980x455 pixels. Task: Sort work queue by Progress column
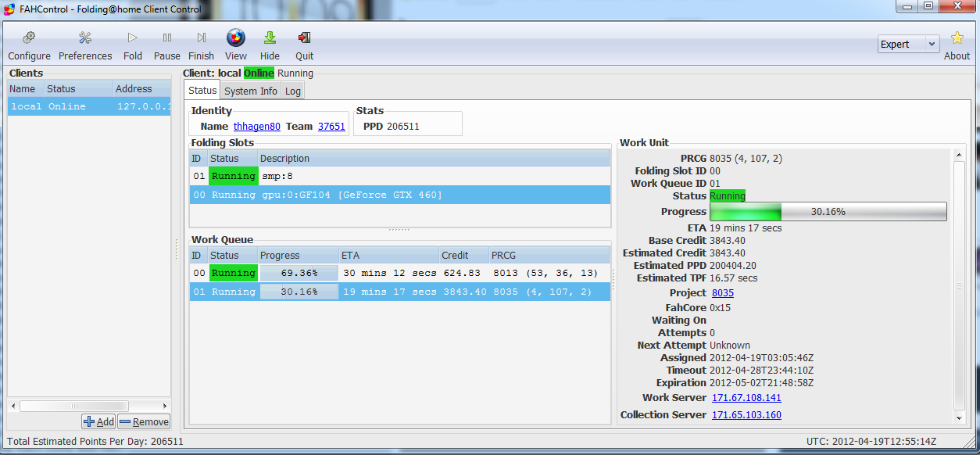click(x=298, y=256)
